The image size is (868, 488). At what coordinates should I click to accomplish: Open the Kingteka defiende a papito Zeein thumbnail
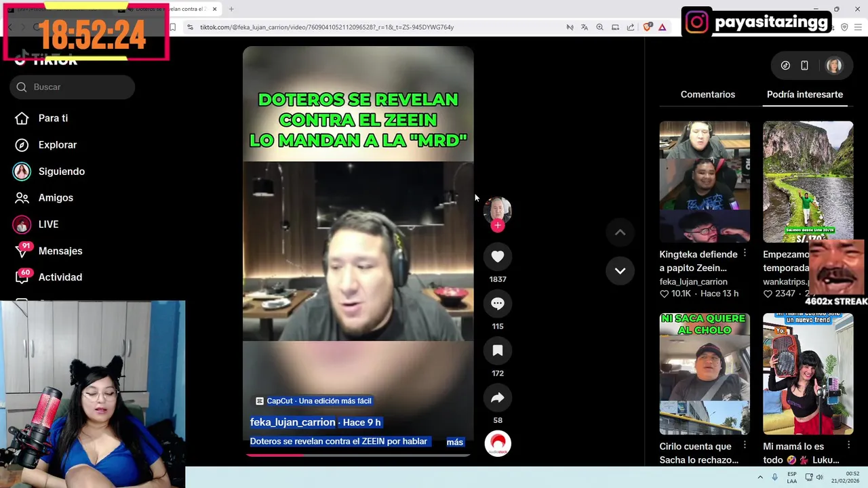[x=705, y=182]
